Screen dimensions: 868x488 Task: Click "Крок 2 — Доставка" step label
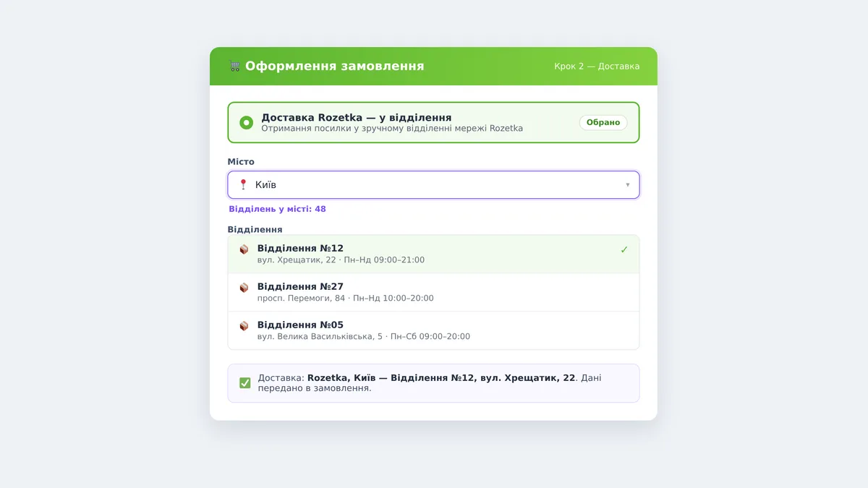click(597, 67)
